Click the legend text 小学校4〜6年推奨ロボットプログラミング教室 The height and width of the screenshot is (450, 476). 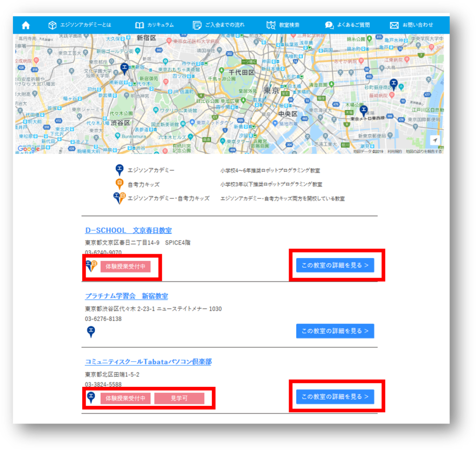click(270, 170)
